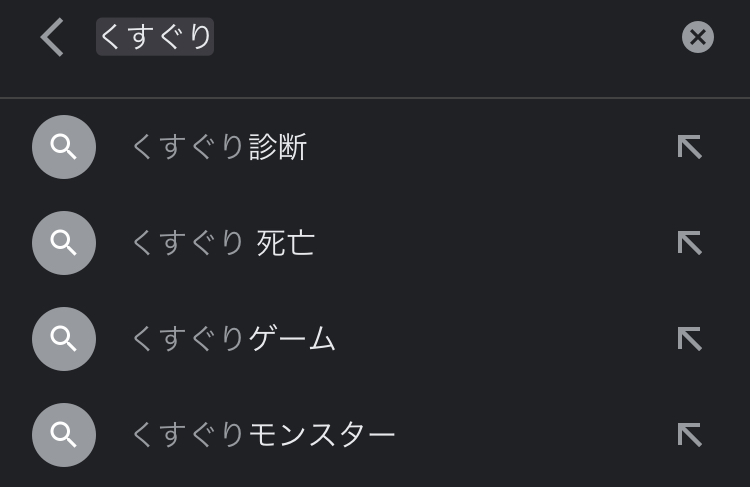Click the highlighted くすぐり text in the search box
Image resolution: width=750 pixels, height=487 pixels.
click(x=155, y=37)
